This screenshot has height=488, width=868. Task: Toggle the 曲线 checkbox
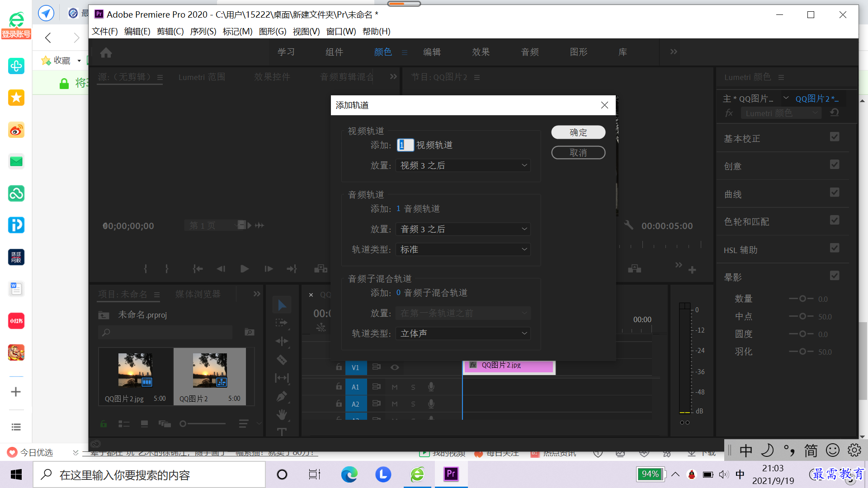click(835, 192)
